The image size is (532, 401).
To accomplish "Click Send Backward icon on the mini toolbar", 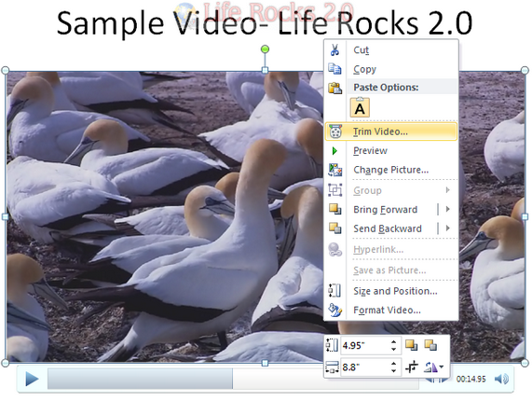I will [430, 345].
